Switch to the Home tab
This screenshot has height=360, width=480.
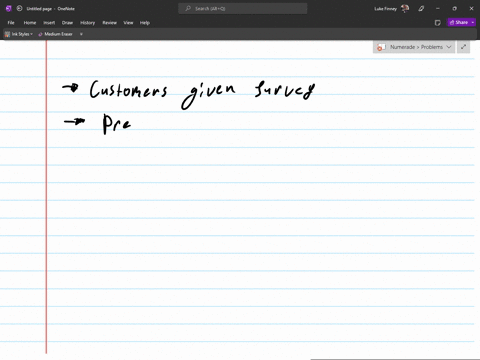point(30,23)
